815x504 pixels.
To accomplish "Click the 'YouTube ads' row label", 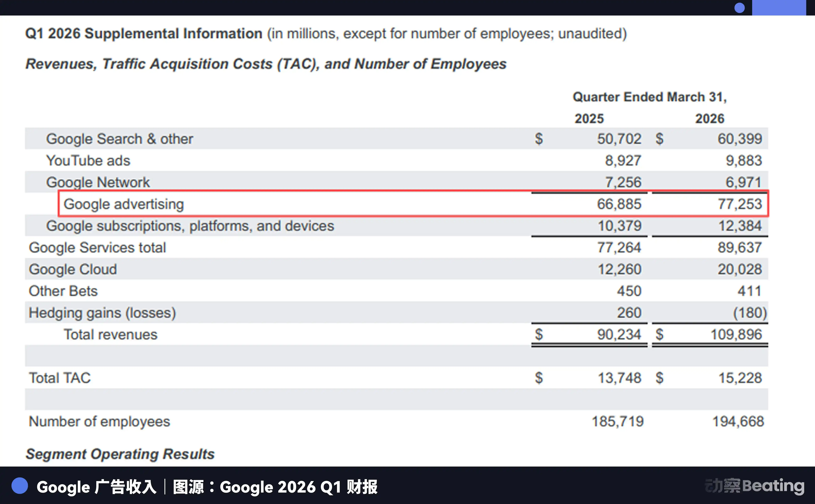I will 88,161.
